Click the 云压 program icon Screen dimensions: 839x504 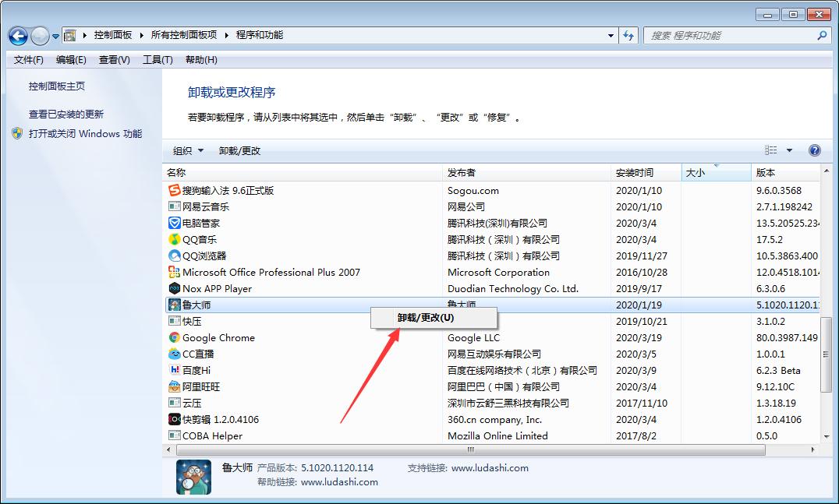tap(175, 403)
